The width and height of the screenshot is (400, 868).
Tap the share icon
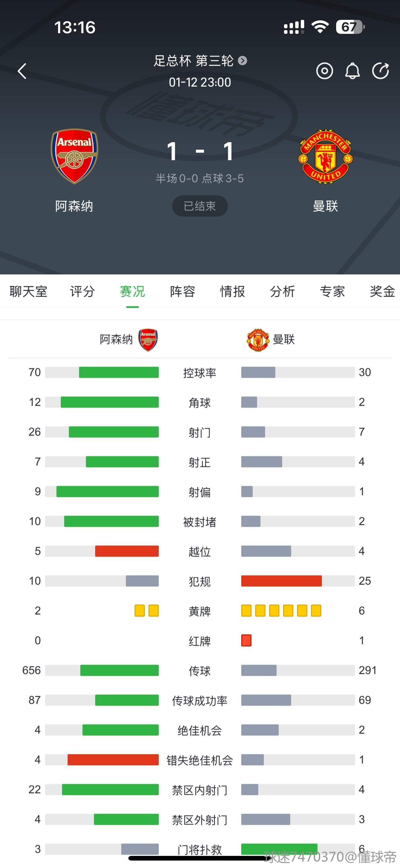pos(380,71)
